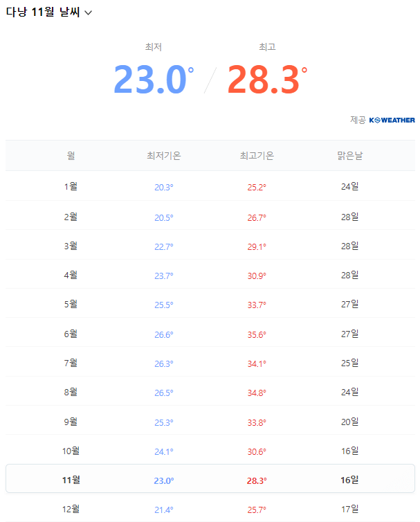Click 35.6° high temperature for 6월
The height and width of the screenshot is (522, 420).
[257, 334]
